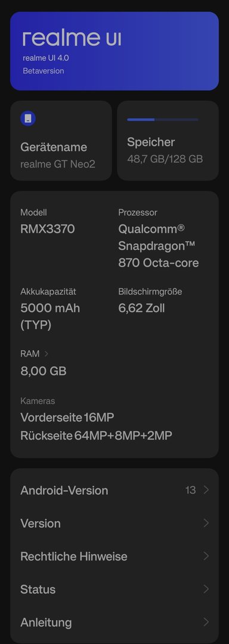The height and width of the screenshot is (644, 229).
Task: Open the Speicher 48,7 GB/128 GB card
Action: (x=168, y=141)
